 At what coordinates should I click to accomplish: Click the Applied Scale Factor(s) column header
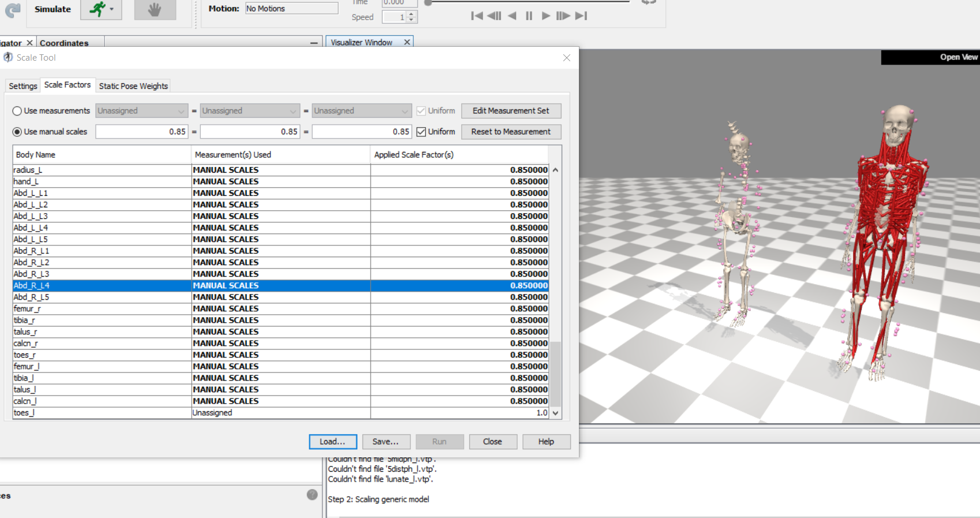pos(459,155)
